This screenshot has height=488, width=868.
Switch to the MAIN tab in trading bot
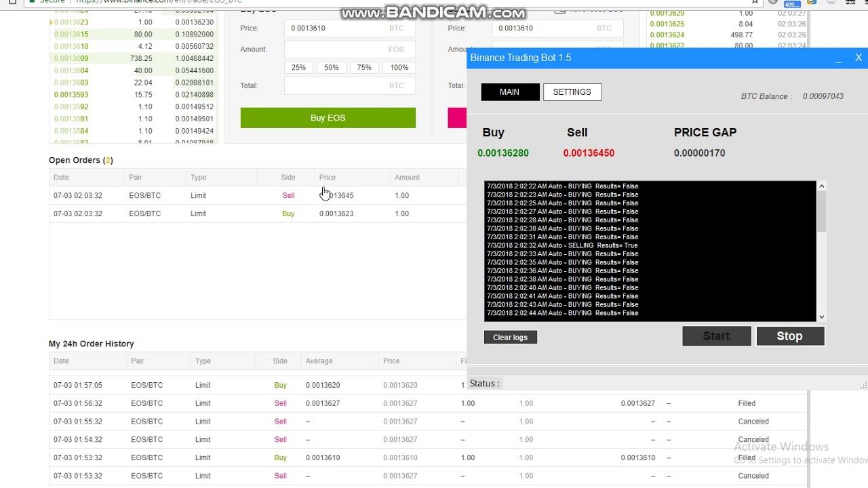click(x=510, y=92)
